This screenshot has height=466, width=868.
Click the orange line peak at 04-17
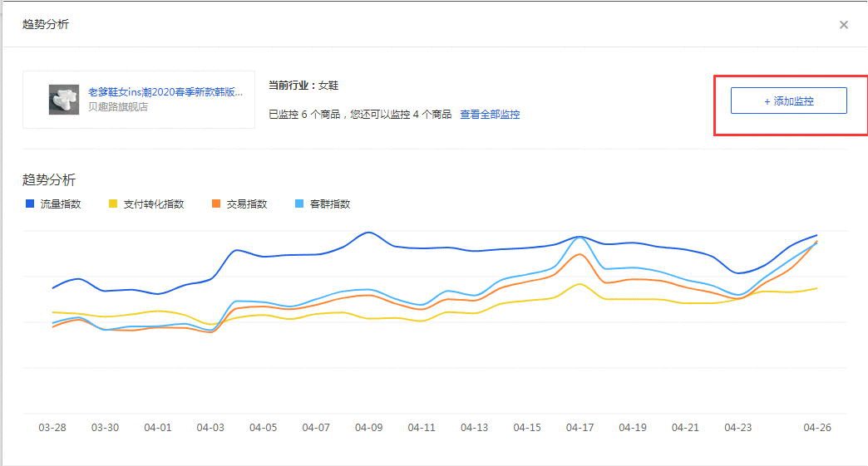(580, 254)
